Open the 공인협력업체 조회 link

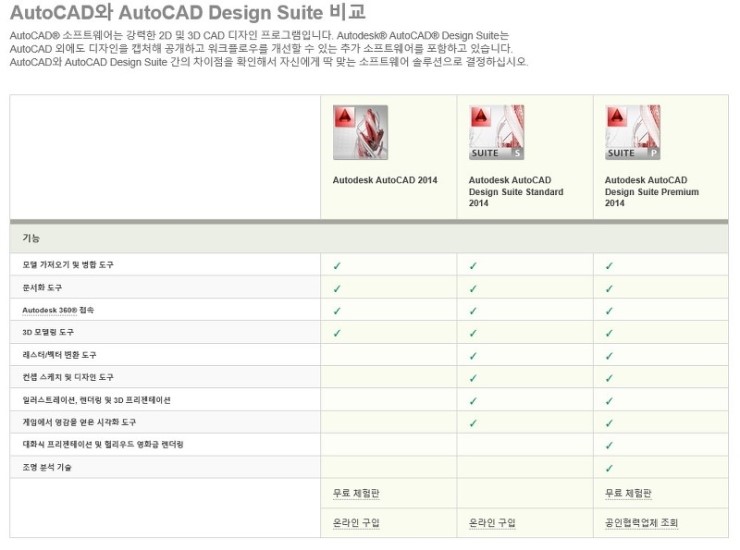[641, 522]
